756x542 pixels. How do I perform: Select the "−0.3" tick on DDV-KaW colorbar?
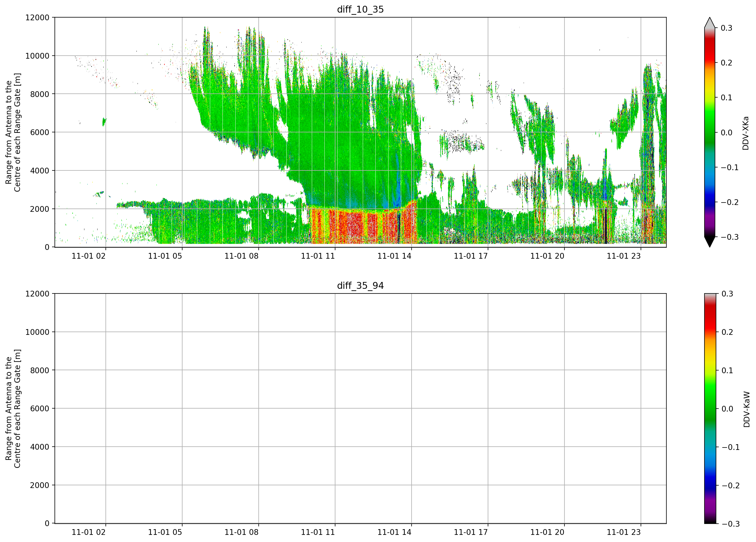[731, 524]
